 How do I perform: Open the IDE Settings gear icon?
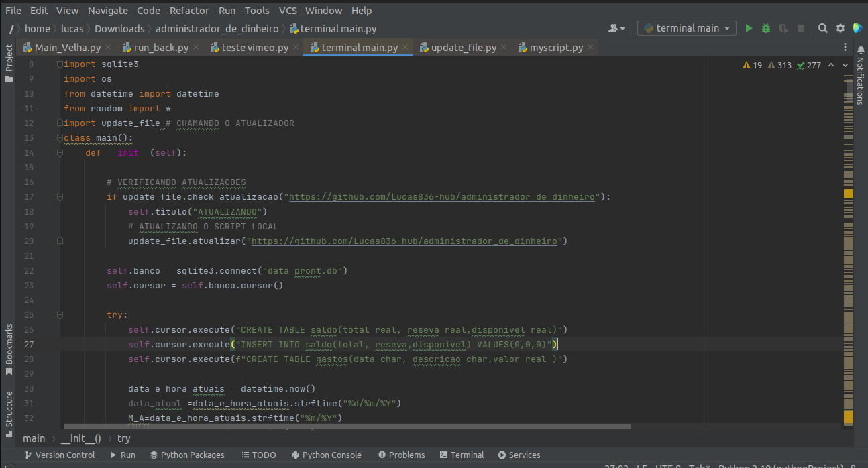(x=840, y=27)
